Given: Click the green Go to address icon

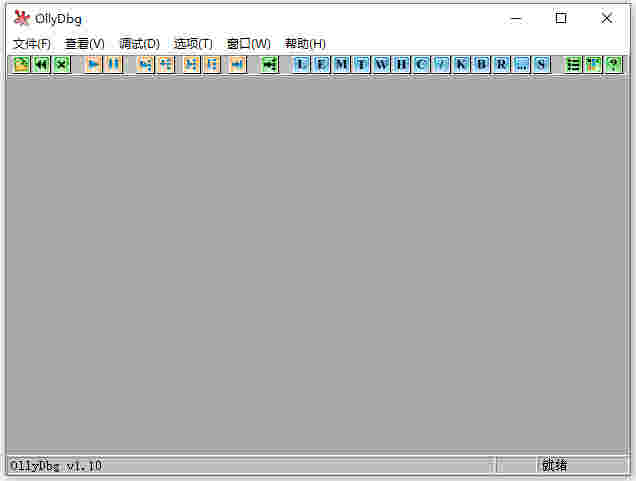Looking at the screenshot, I should pyautogui.click(x=270, y=64).
